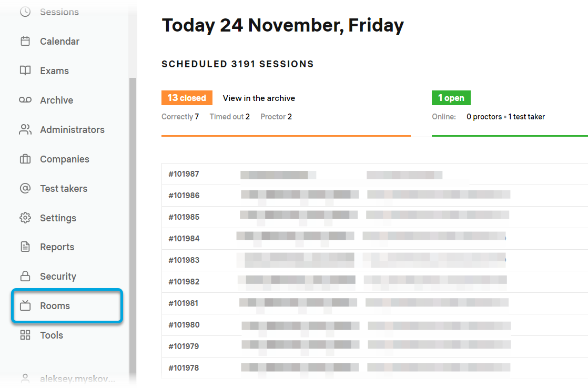The image size is (588, 388).
Task: Click the Security padlock icon
Action: click(x=25, y=277)
